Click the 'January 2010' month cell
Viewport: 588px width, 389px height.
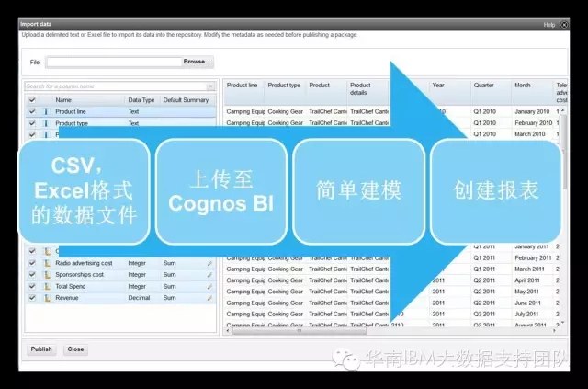pyautogui.click(x=532, y=111)
